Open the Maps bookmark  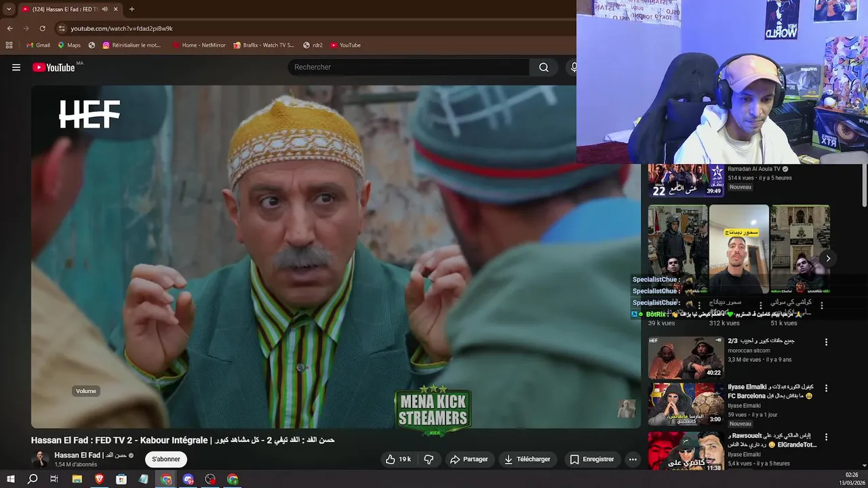[x=69, y=45]
